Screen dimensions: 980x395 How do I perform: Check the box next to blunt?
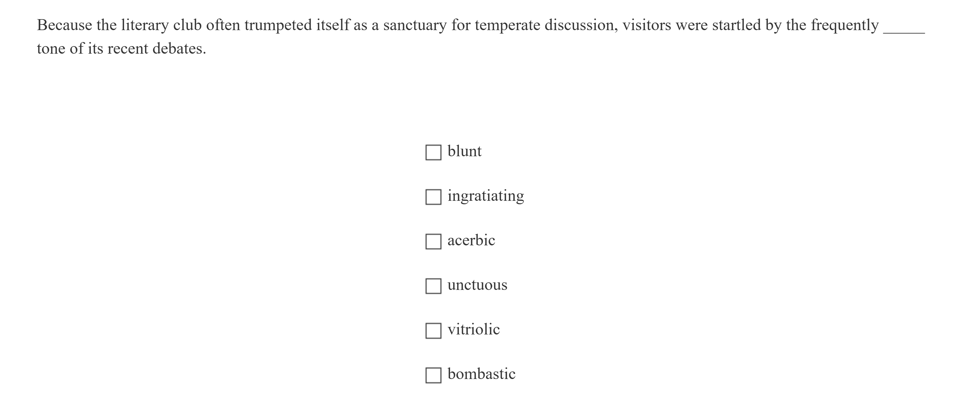click(x=433, y=152)
